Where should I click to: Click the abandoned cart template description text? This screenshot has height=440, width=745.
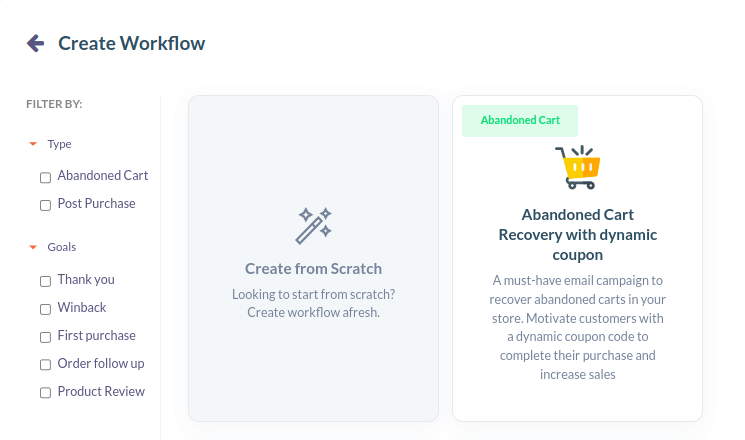point(578,327)
